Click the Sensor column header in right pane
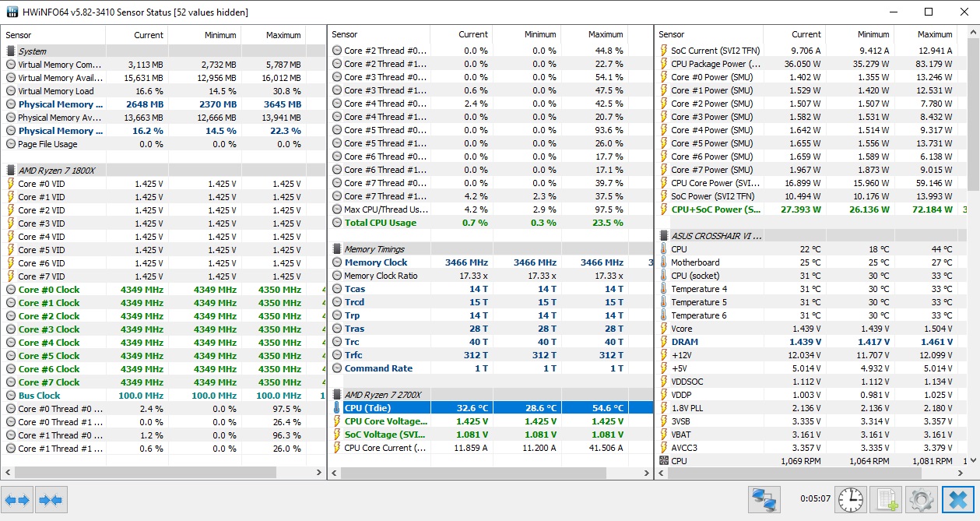 [708, 35]
